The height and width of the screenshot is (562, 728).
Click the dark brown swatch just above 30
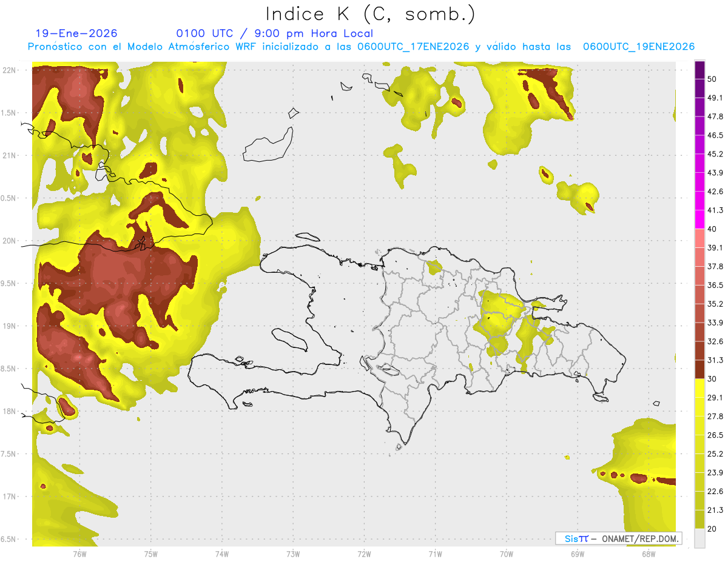700,370
